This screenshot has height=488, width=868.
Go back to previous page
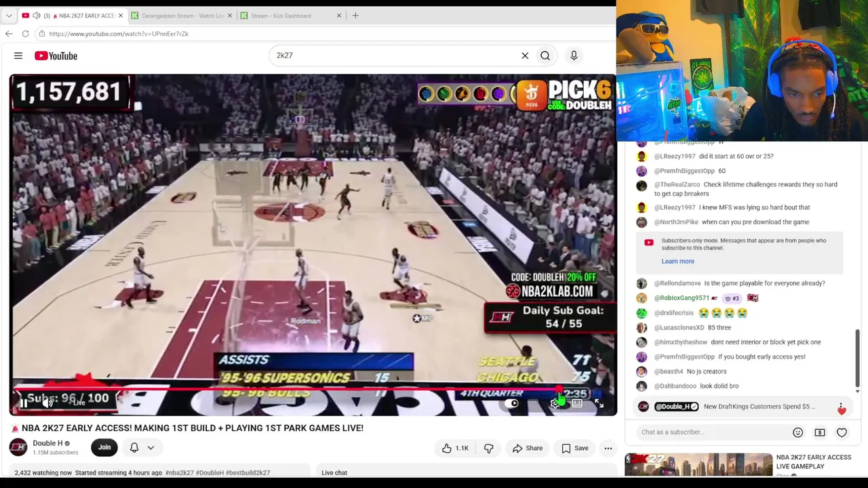click(x=9, y=34)
